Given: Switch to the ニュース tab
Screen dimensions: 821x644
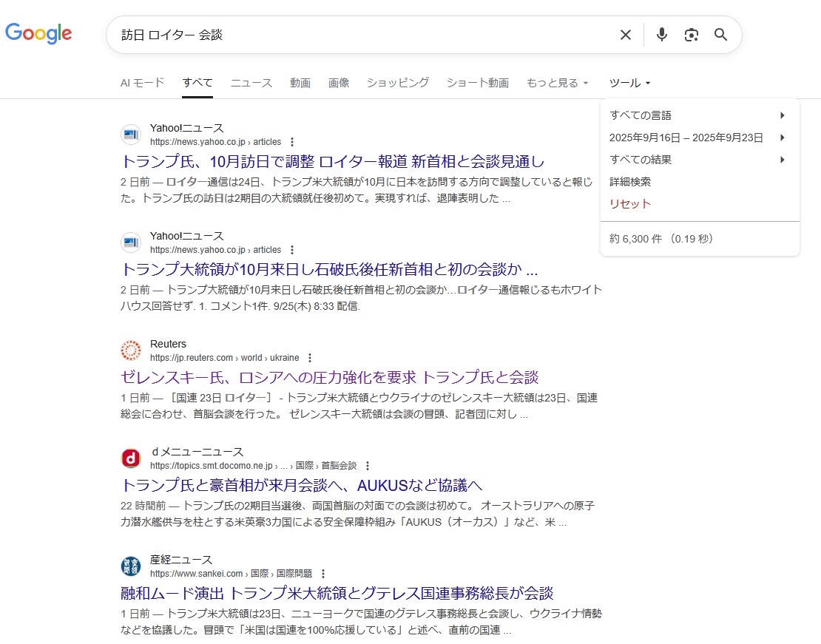Looking at the screenshot, I should pos(251,83).
